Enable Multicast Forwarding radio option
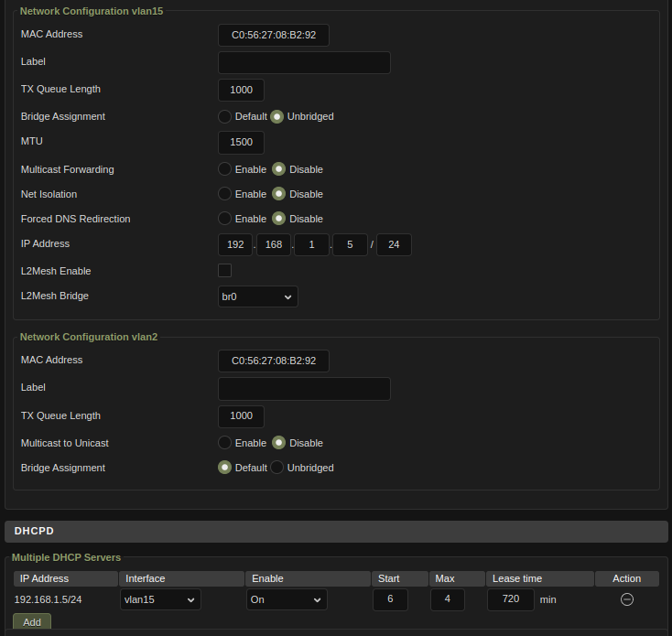The height and width of the screenshot is (636, 672). click(224, 169)
